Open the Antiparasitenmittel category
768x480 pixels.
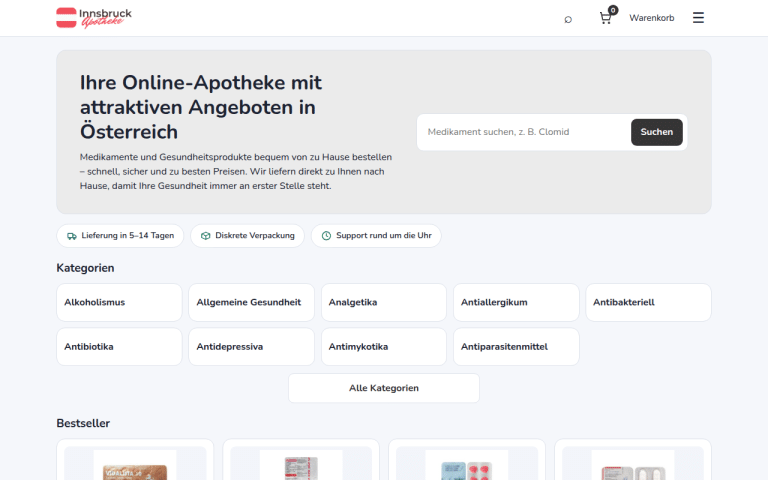pos(516,346)
